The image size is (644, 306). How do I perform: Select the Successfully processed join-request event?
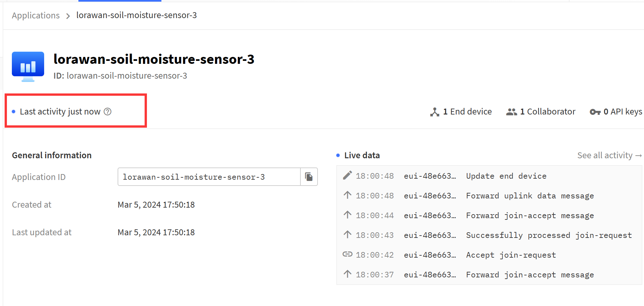point(489,235)
